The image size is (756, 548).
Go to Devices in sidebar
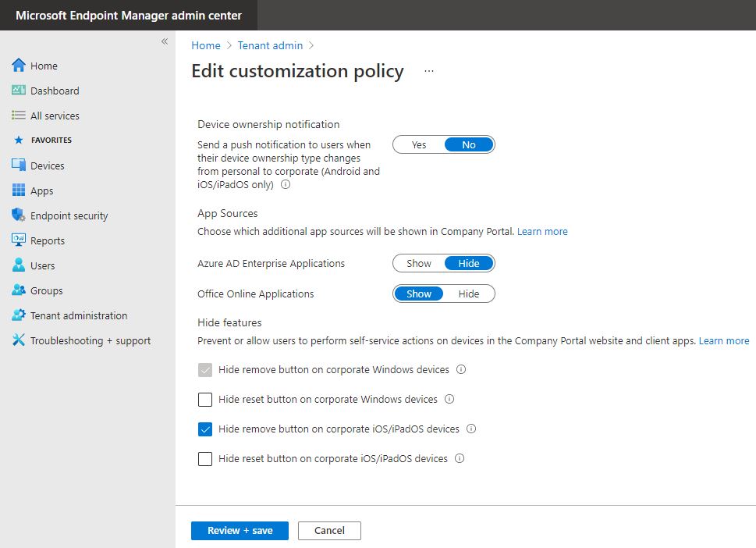(x=48, y=165)
